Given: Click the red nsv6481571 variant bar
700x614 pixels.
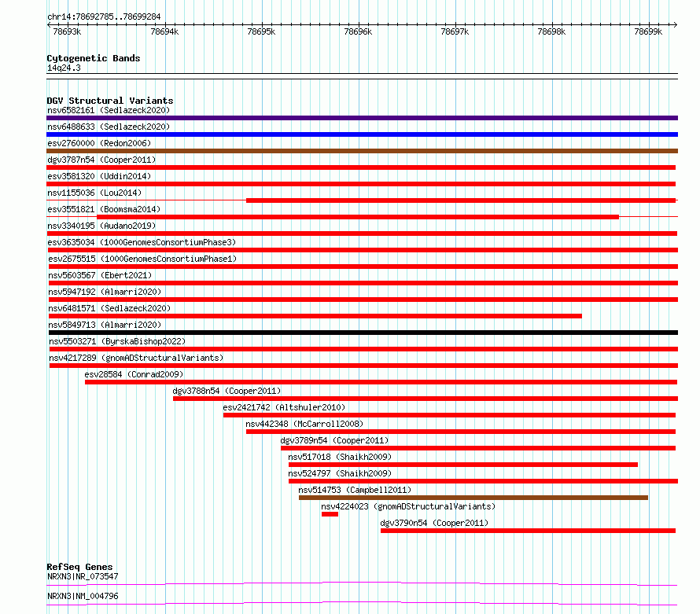Looking at the screenshot, I should point(315,316).
